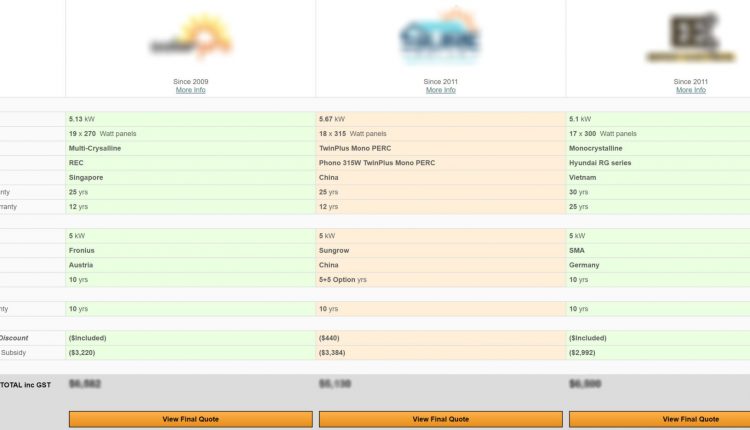Click the 18 x 315 Watt panels cell
The height and width of the screenshot is (430, 750).
coord(441,134)
